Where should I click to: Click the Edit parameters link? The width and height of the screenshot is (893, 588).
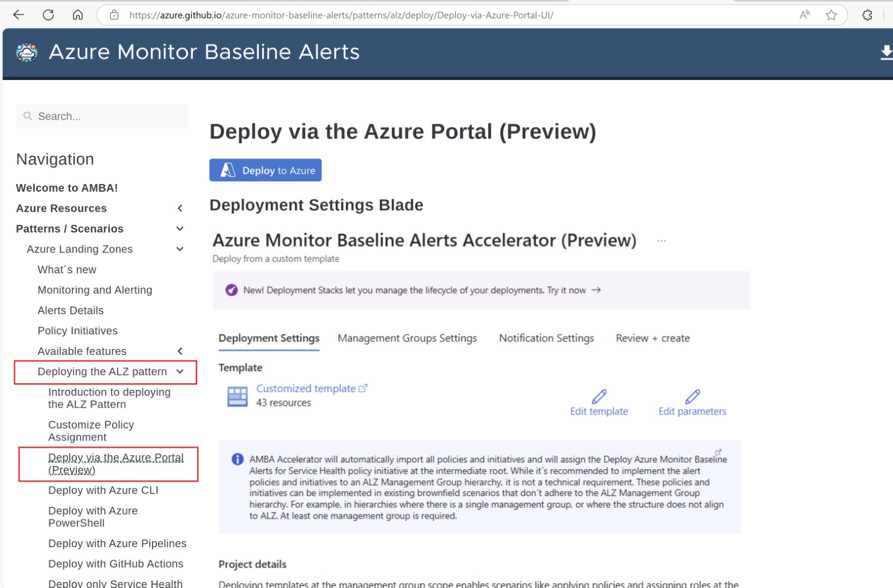click(692, 411)
